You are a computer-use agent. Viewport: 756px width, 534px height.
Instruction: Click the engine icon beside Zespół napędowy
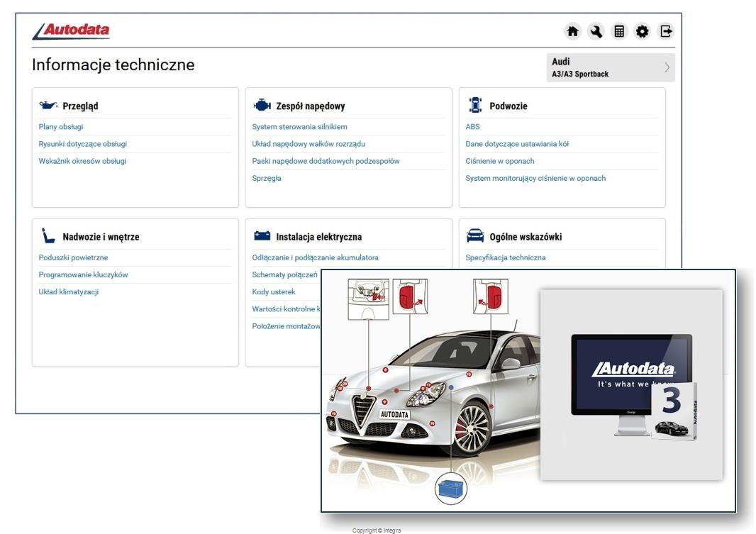pos(262,105)
